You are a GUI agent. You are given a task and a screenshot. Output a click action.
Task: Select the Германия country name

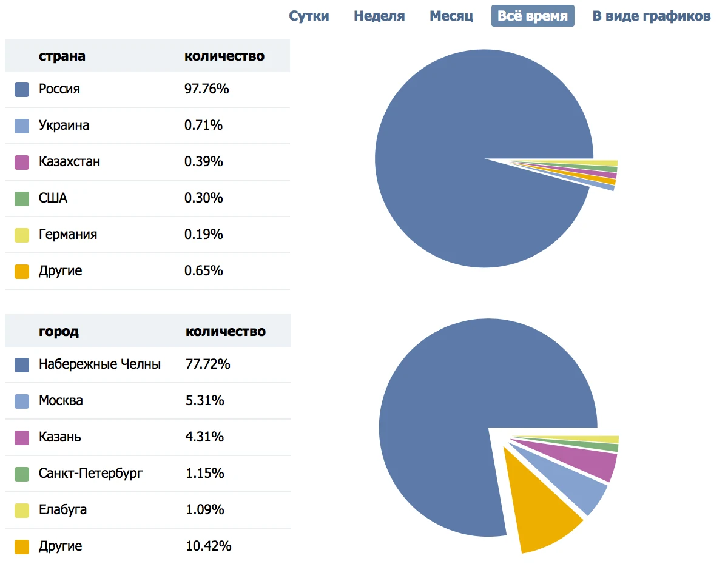click(68, 235)
